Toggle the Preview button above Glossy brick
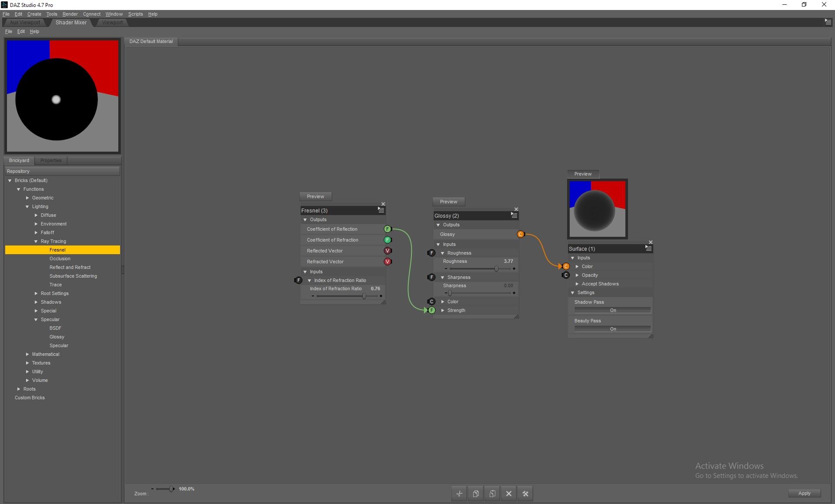 [448, 202]
